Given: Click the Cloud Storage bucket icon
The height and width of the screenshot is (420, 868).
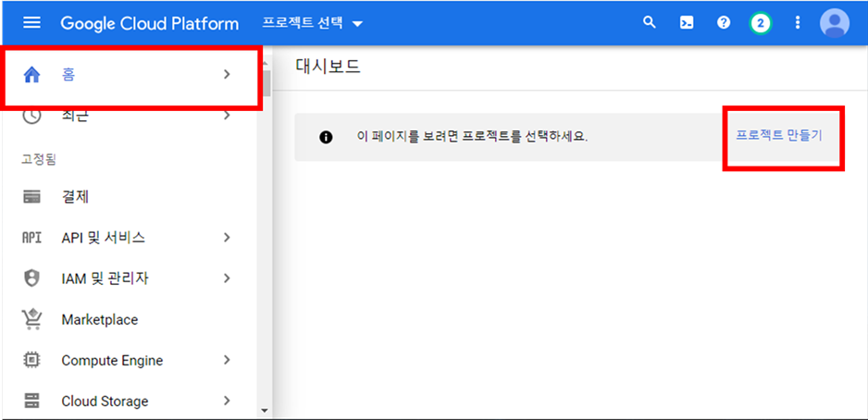Looking at the screenshot, I should pos(32,401).
